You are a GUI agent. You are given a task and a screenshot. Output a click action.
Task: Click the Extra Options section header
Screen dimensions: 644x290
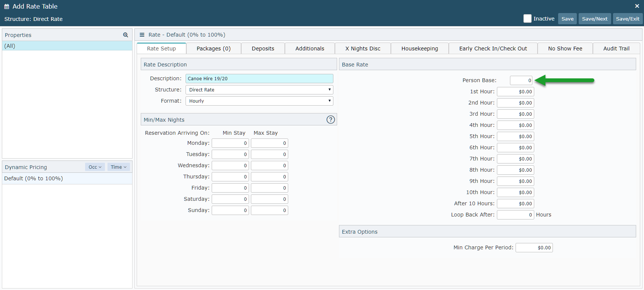tap(488, 231)
